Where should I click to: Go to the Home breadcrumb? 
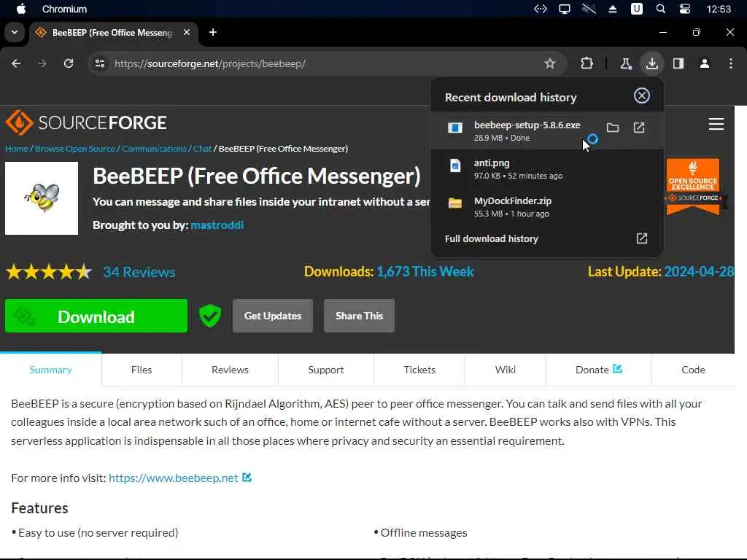17,149
